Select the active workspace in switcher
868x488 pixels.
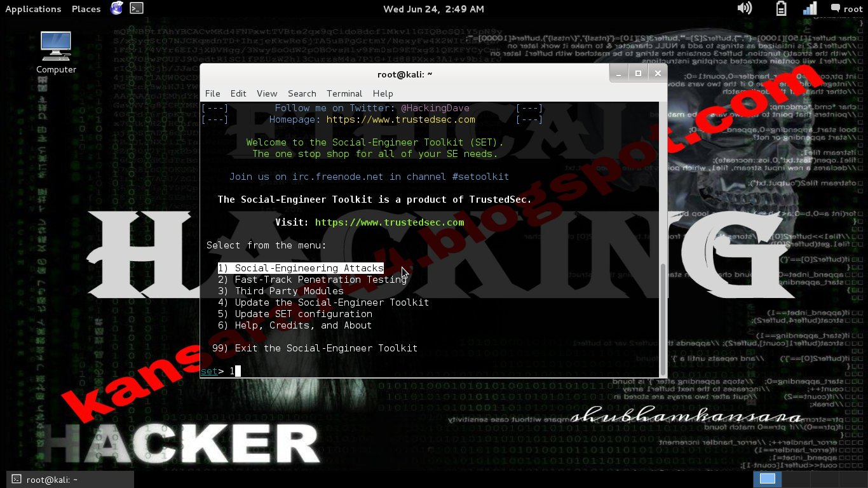pos(768,479)
